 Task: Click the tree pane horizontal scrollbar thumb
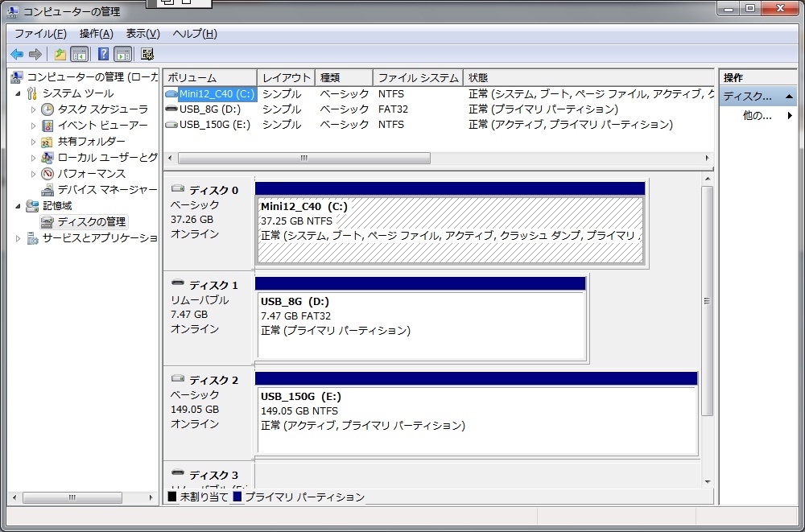(x=72, y=497)
